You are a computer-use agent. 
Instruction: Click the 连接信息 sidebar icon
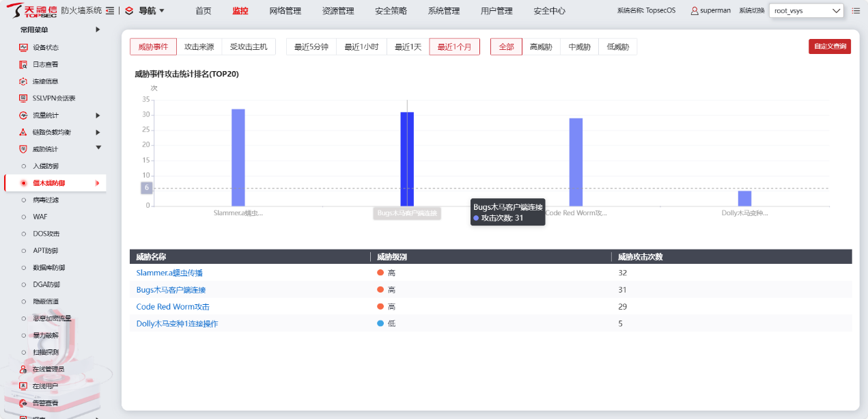click(23, 81)
